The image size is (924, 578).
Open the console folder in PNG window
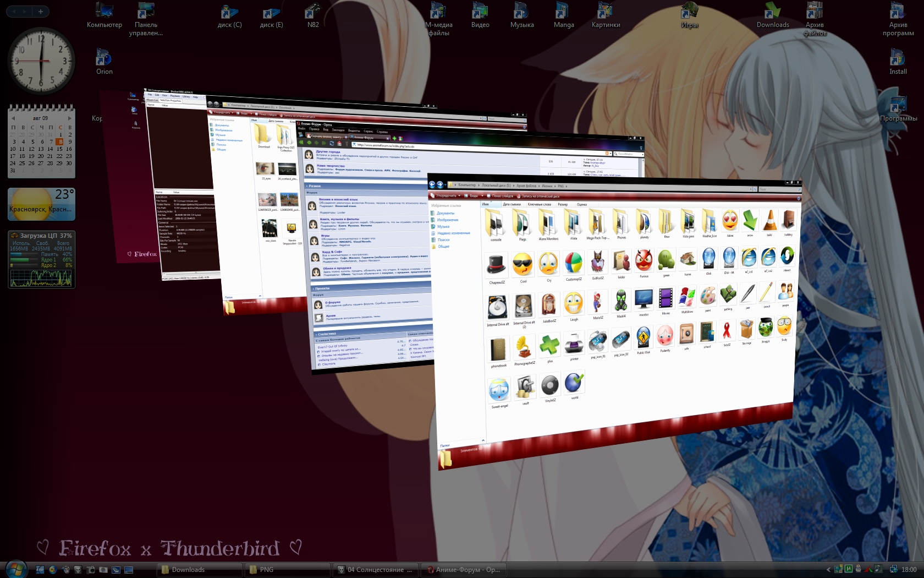click(x=496, y=225)
